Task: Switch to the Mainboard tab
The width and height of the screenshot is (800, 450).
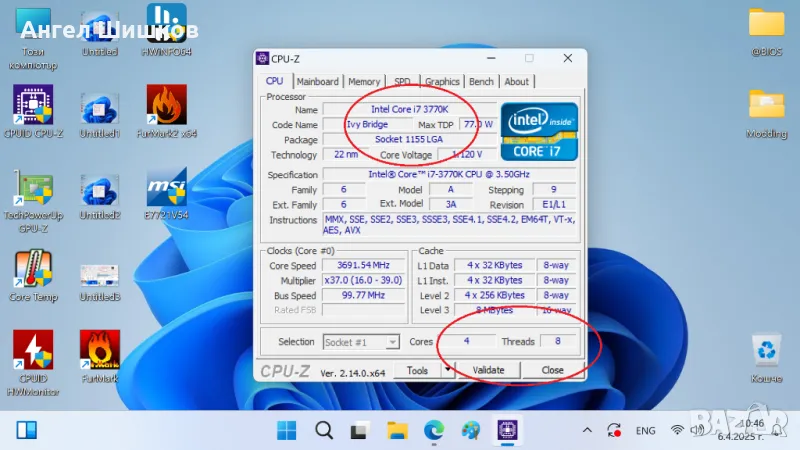Action: pyautogui.click(x=317, y=82)
